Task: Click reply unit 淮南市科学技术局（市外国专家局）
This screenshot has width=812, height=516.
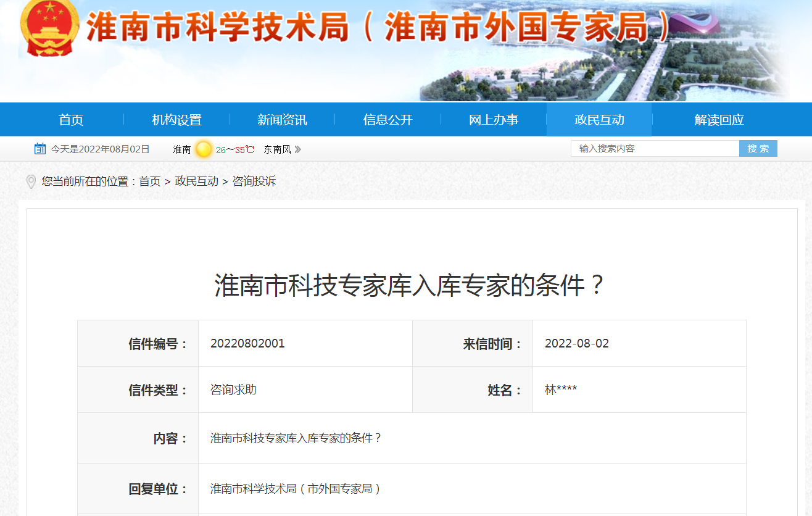Action: 296,489
